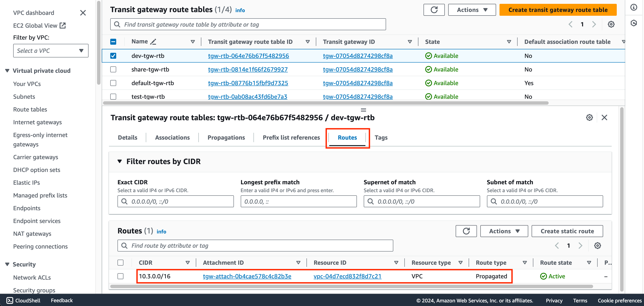The image size is (644, 306).
Task: Sort Routes by Attachment ID arrow
Action: [x=298, y=263]
